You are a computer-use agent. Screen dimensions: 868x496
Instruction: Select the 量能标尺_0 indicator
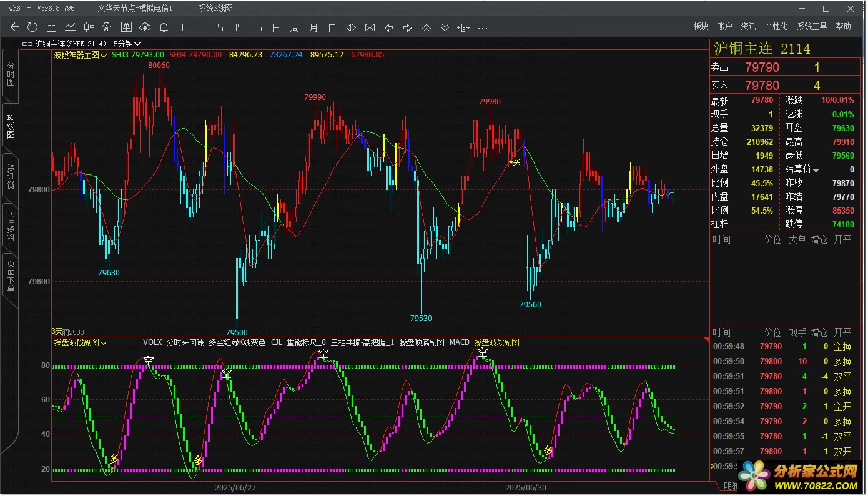tap(306, 342)
